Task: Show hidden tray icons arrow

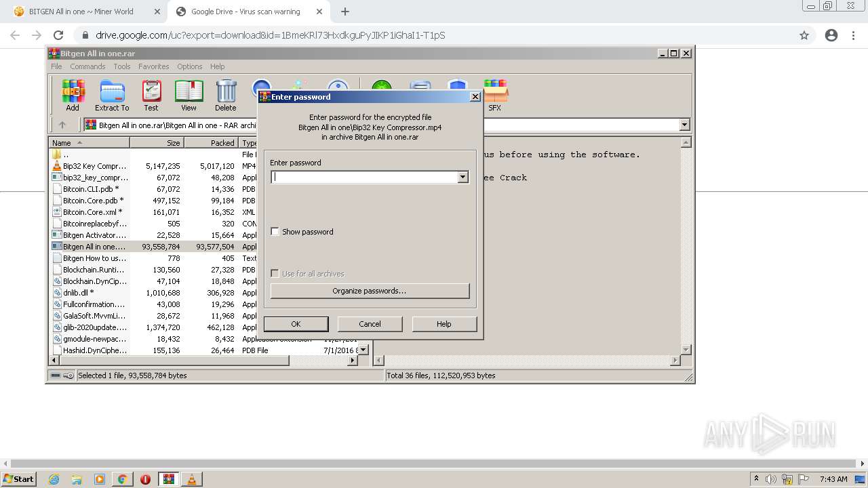Action: (757, 479)
